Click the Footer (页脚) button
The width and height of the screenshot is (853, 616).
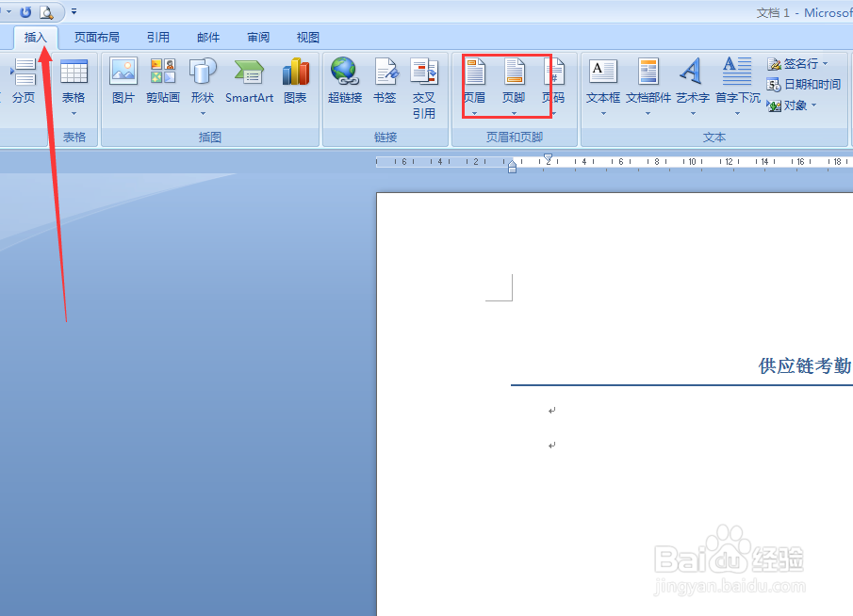[x=514, y=87]
